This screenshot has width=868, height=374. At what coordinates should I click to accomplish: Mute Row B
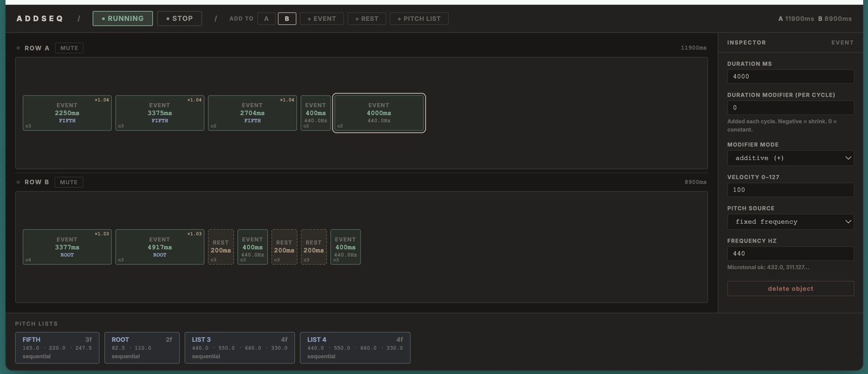[x=69, y=182]
